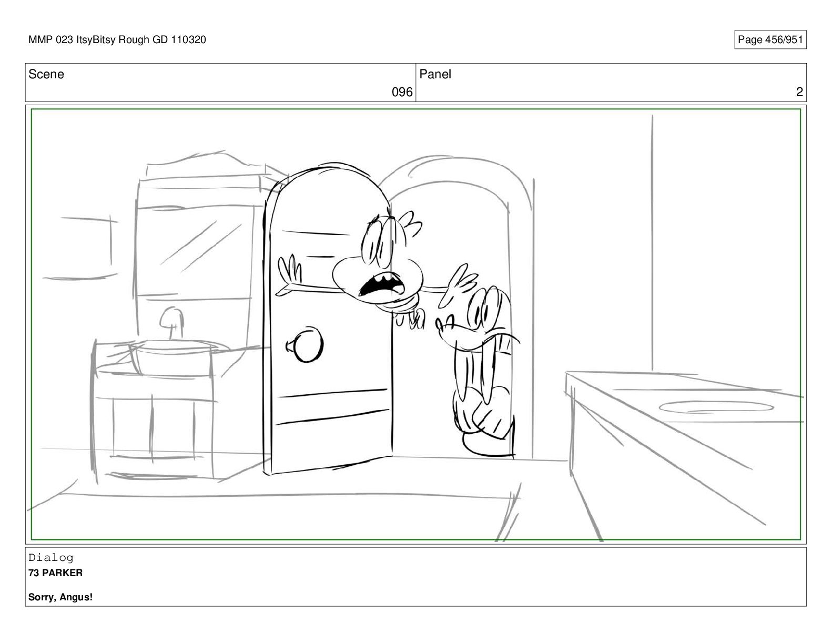
Task: Click the storyboard panel drawing
Action: tap(415, 324)
